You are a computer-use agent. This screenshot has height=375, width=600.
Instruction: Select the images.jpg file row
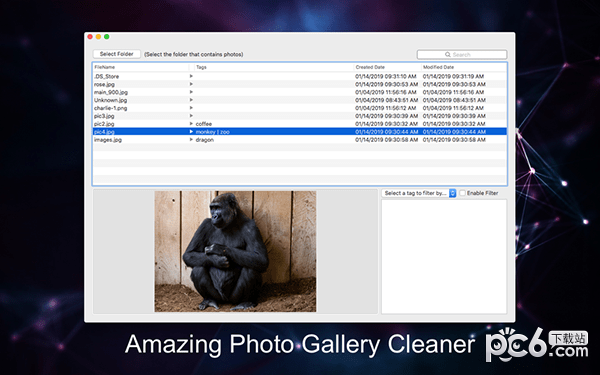click(x=300, y=140)
